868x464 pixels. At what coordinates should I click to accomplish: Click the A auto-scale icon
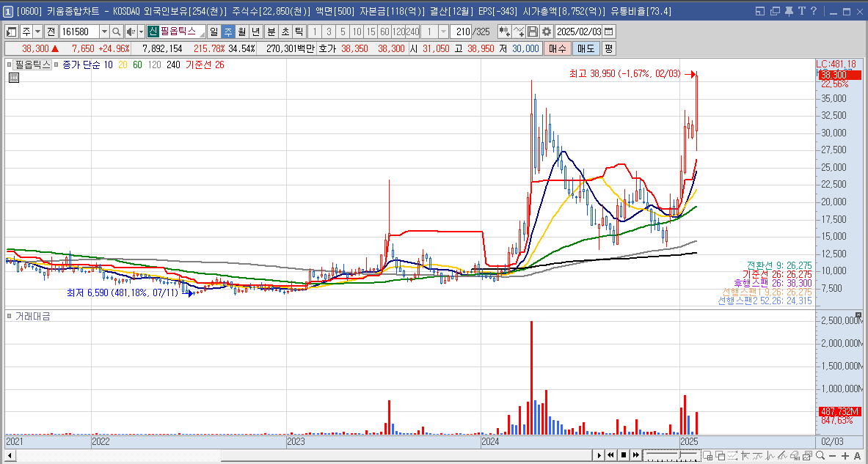coord(858,456)
